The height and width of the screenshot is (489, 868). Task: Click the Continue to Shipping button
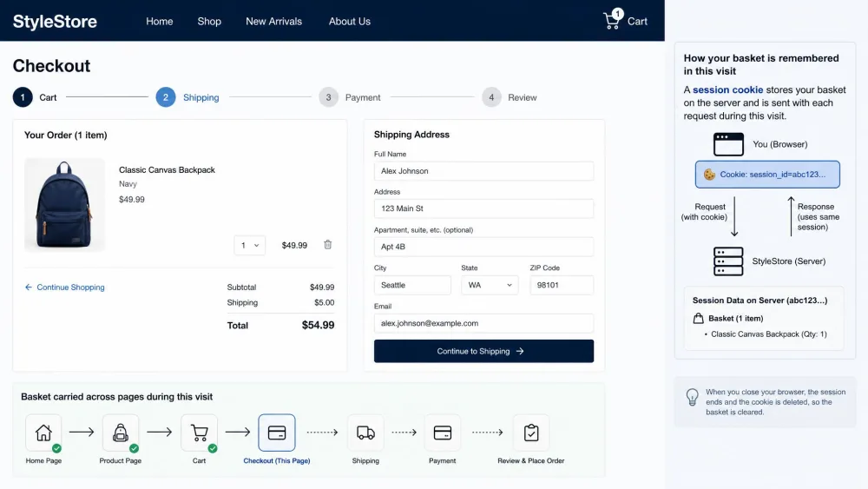tap(483, 351)
